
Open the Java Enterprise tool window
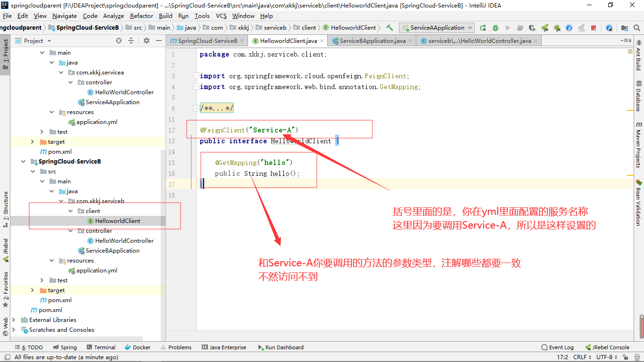pos(224,347)
